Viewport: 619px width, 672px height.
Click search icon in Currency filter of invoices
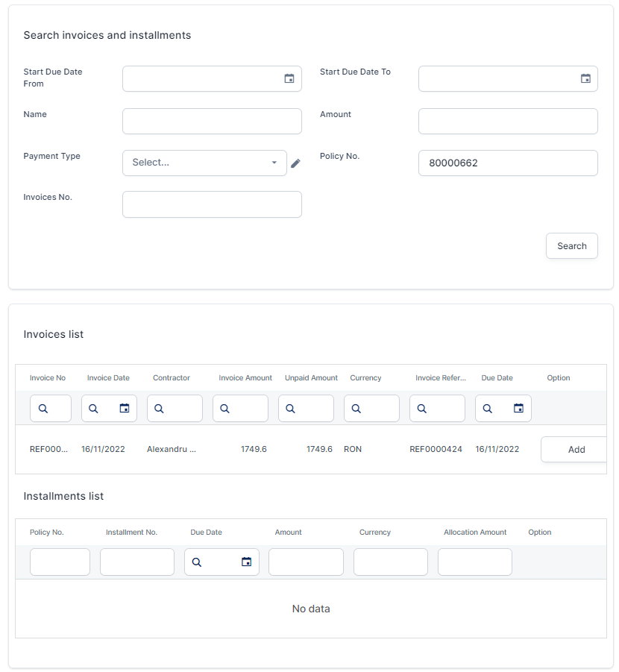point(356,409)
